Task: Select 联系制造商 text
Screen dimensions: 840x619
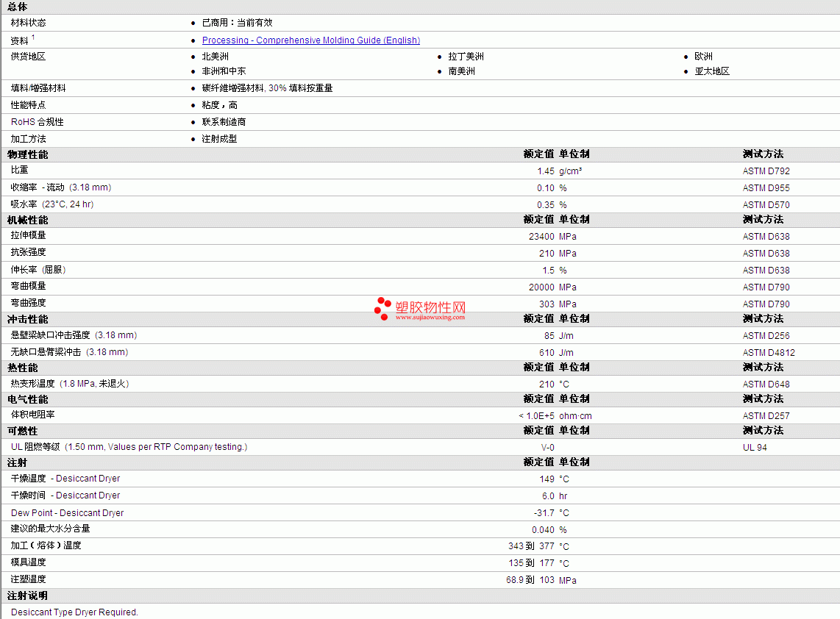Action: tap(224, 122)
